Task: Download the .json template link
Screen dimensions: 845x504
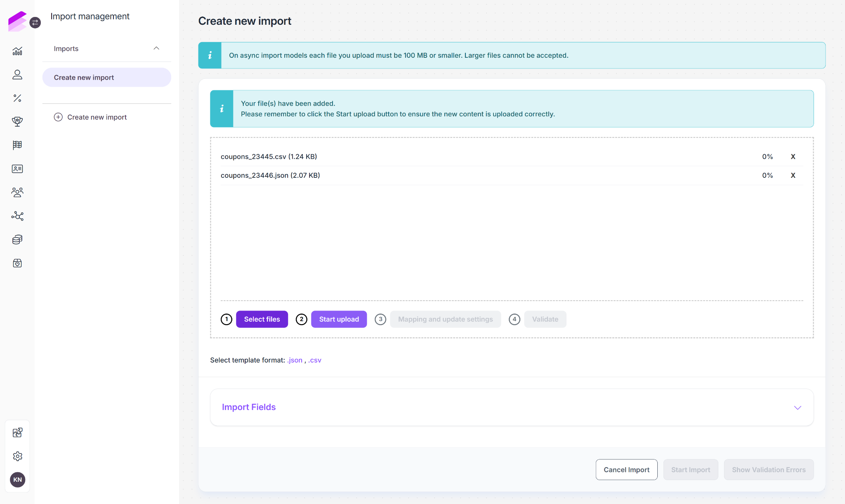Action: click(x=295, y=360)
